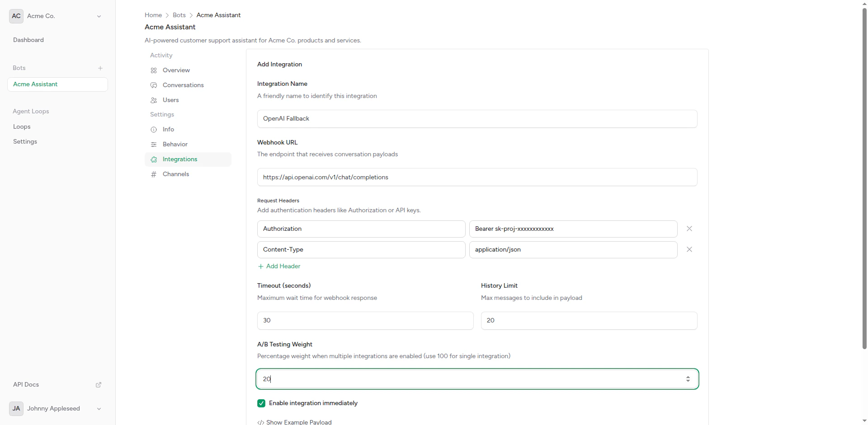Image resolution: width=868 pixels, height=425 pixels.
Task: Expand Show Example Payload
Action: (295, 422)
